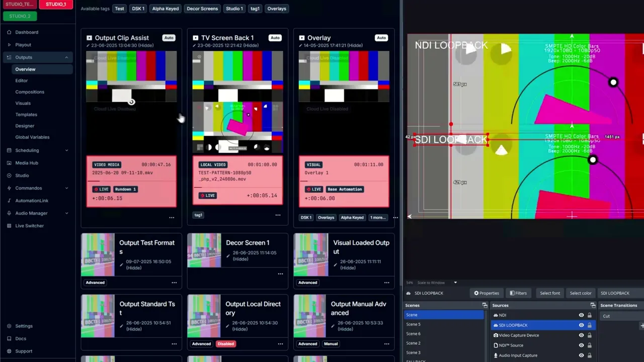644x362 pixels.
Task: Click the Media Hub folder icon
Action: [9, 163]
